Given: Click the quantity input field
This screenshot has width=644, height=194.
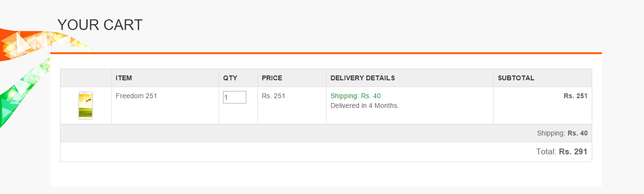Looking at the screenshot, I should (x=235, y=97).
